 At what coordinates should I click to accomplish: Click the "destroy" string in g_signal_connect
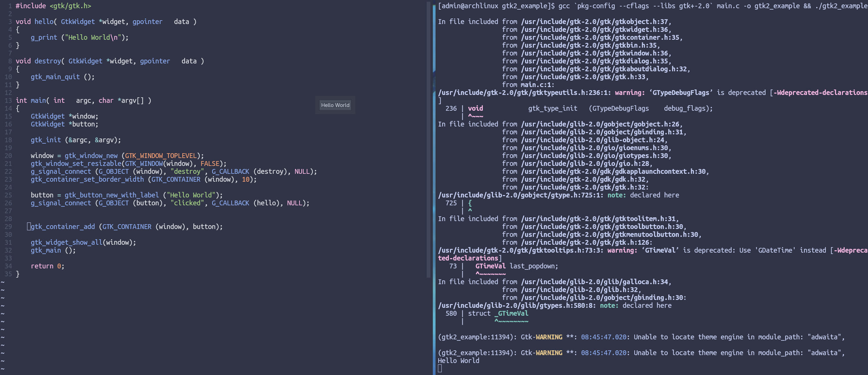[187, 171]
